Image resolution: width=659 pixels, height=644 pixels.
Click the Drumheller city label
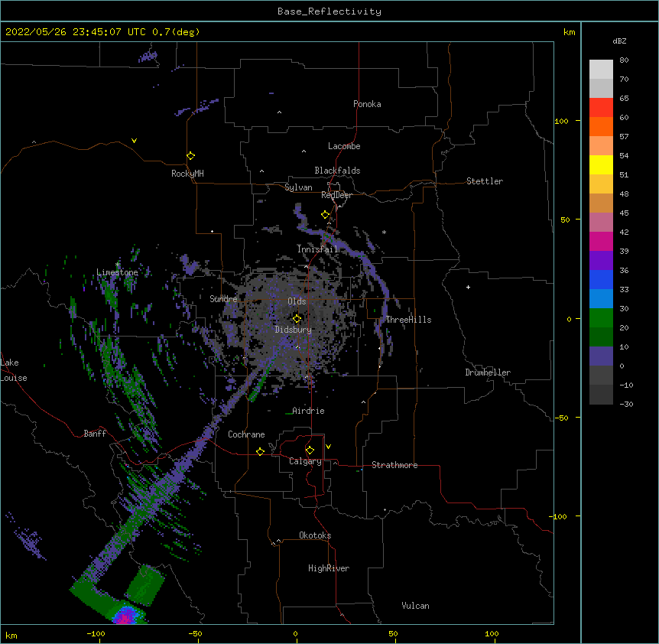488,372
